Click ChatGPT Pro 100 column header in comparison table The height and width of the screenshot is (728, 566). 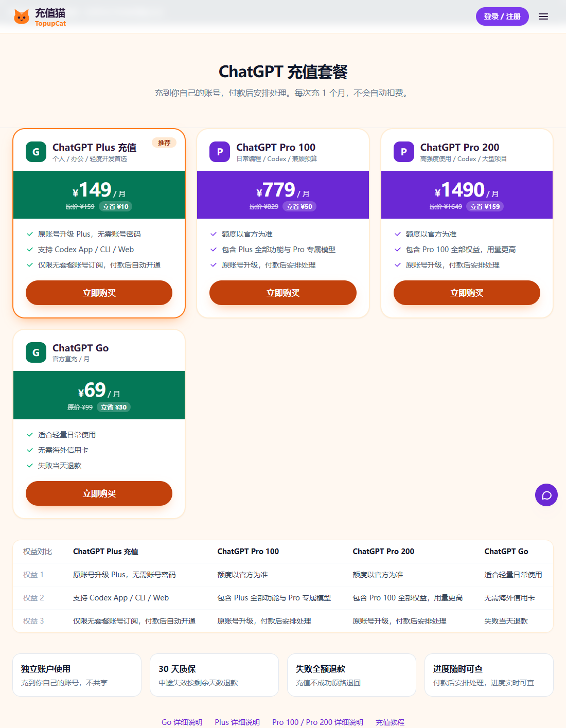tap(248, 552)
